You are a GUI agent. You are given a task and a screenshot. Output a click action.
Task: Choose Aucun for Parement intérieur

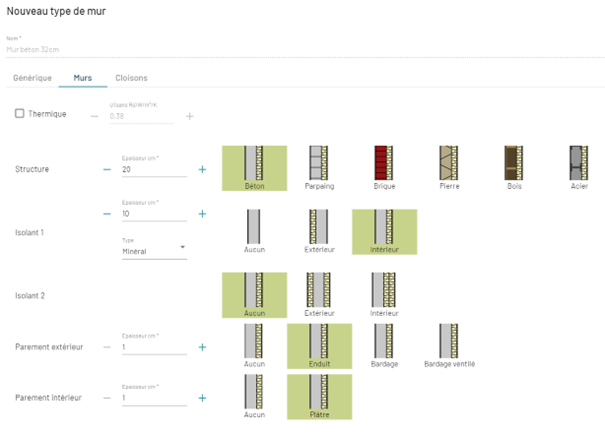pyautogui.click(x=254, y=397)
